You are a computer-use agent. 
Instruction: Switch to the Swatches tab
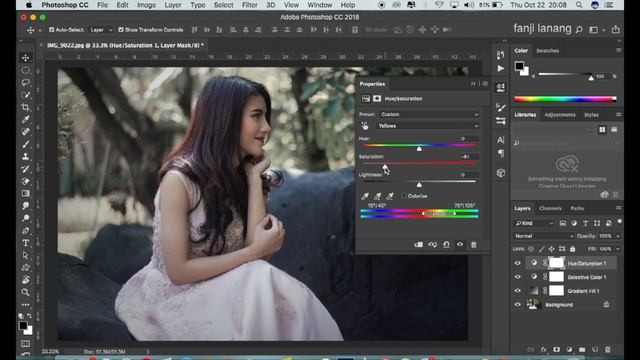(x=547, y=51)
